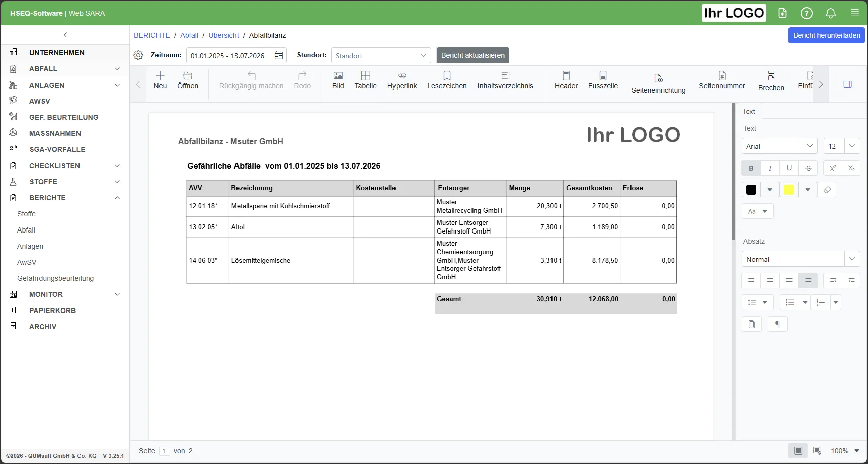868x464 pixels.
Task: Open the numbered list style dropdown arrow
Action: tap(836, 302)
